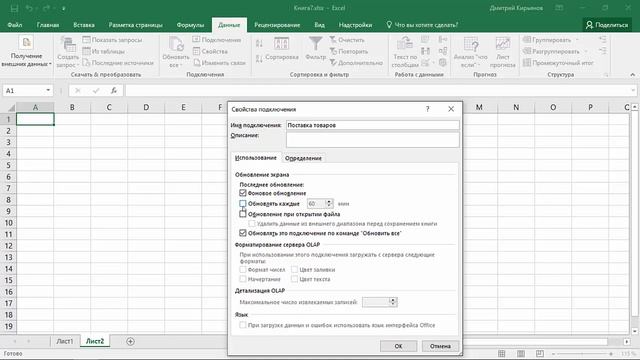Toggle Цвет текста checkbox
This screenshot has width=640, height=360.
pos(294,279)
